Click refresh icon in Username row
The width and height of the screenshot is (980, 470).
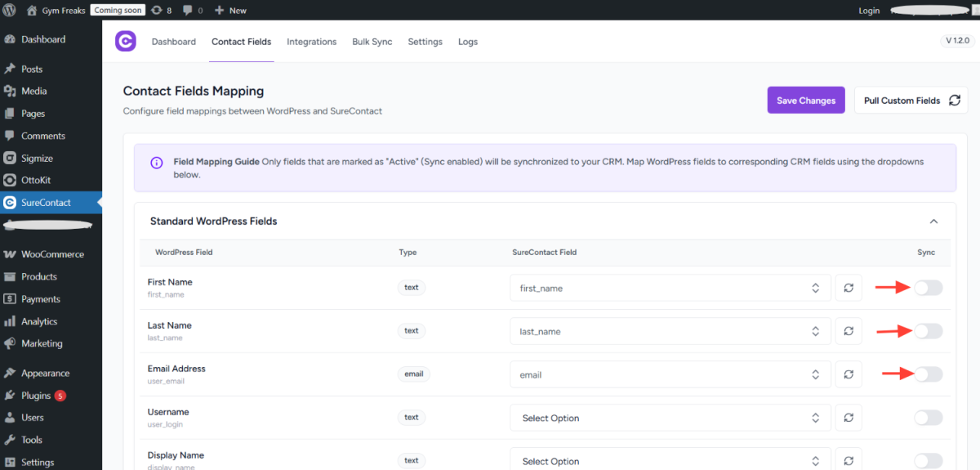click(x=849, y=418)
